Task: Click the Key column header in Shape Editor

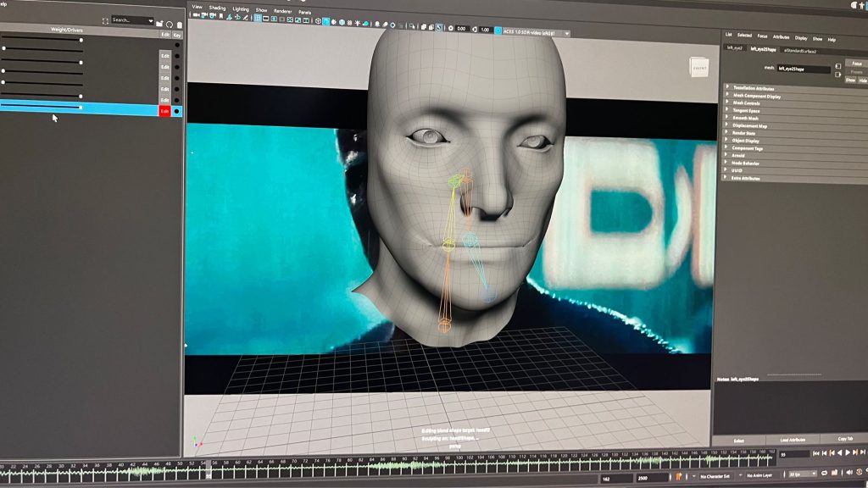Action: (177, 35)
